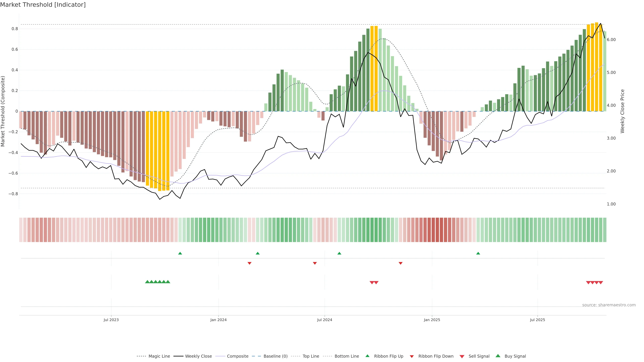
Task: Click the Jul 2023 x-axis label
Action: pyautogui.click(x=111, y=320)
